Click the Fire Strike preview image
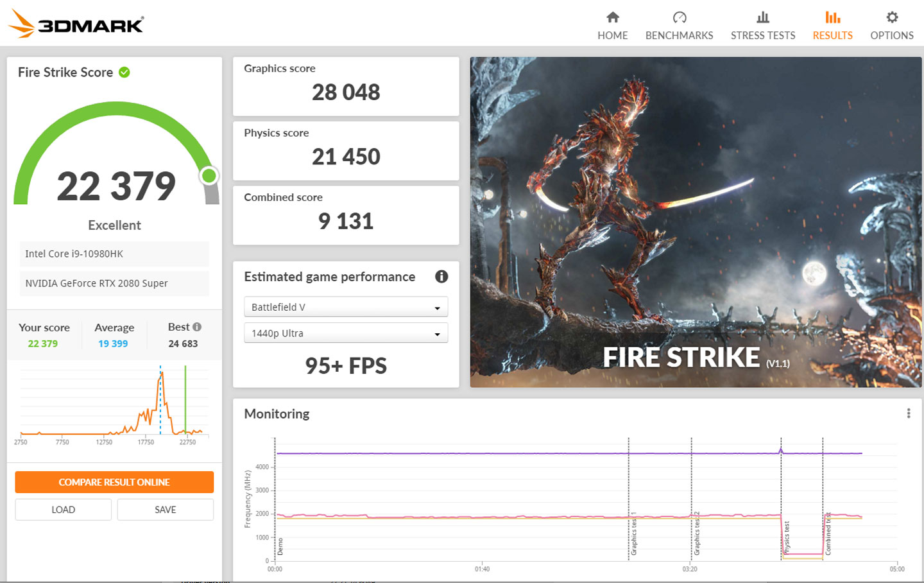The image size is (924, 583). 694,222
